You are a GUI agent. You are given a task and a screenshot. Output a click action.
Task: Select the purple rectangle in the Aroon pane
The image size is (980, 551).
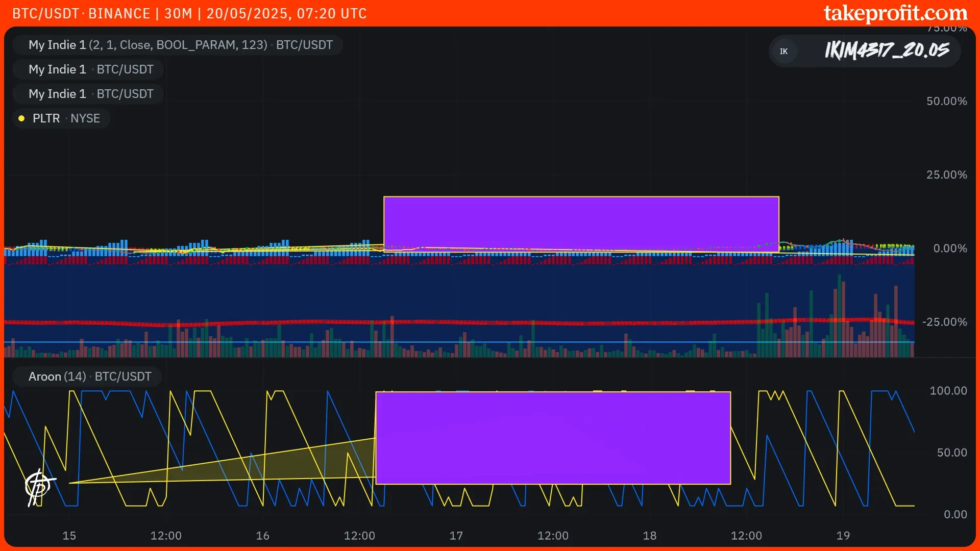point(553,438)
